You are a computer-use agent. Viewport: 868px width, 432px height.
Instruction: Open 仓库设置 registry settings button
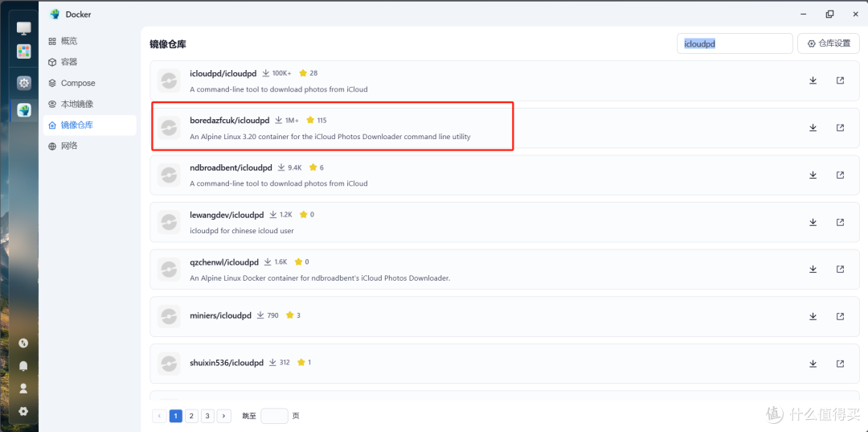pyautogui.click(x=828, y=43)
